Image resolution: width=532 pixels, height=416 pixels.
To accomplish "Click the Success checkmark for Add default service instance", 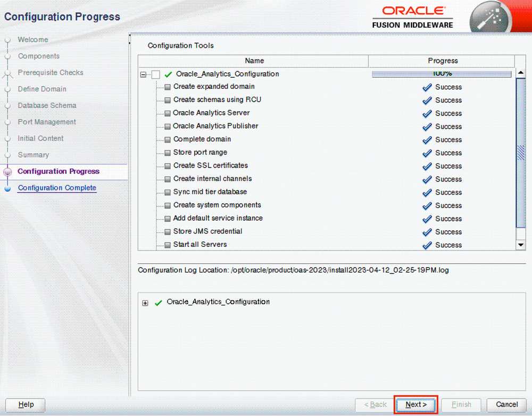I will 427,219.
